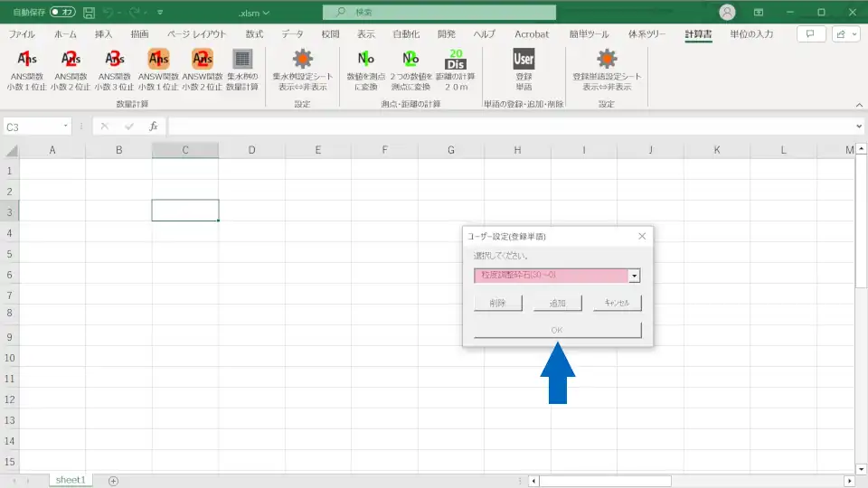The image size is (868, 488).
Task: Open the ファイル tab
Action: (x=22, y=34)
